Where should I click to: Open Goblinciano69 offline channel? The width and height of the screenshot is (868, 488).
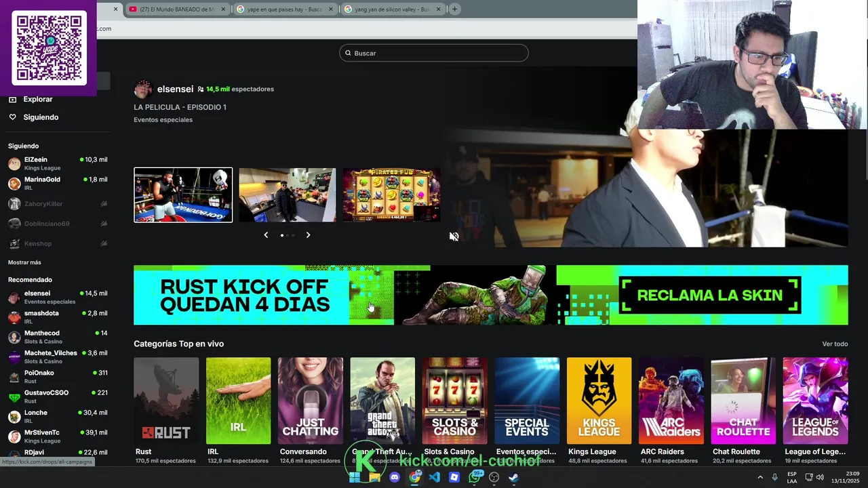coord(58,224)
